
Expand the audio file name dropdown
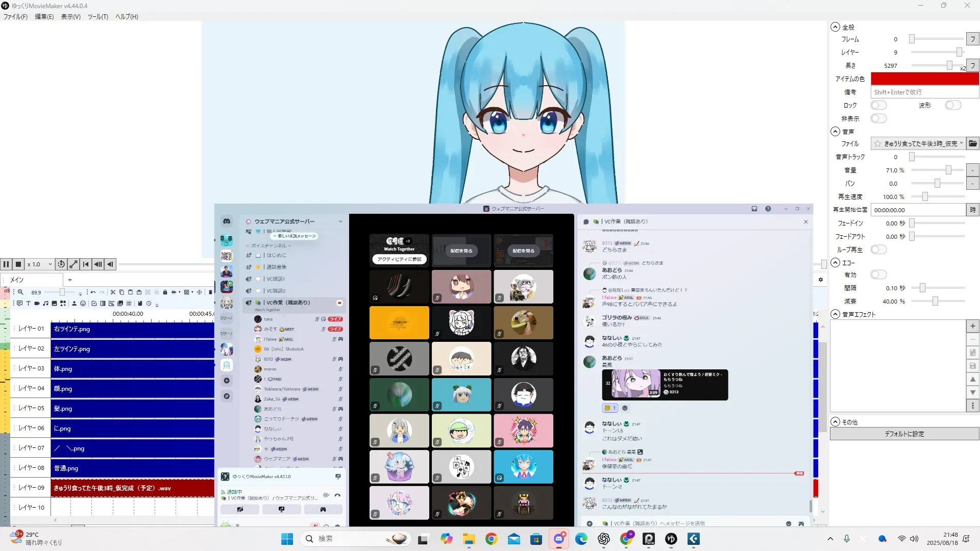[x=961, y=143]
